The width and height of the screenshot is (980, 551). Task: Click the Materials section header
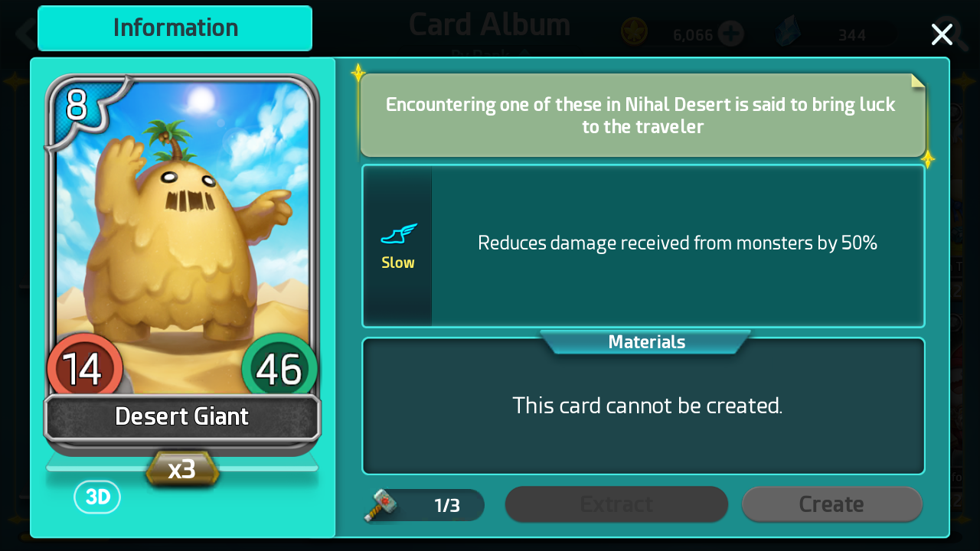coord(646,342)
